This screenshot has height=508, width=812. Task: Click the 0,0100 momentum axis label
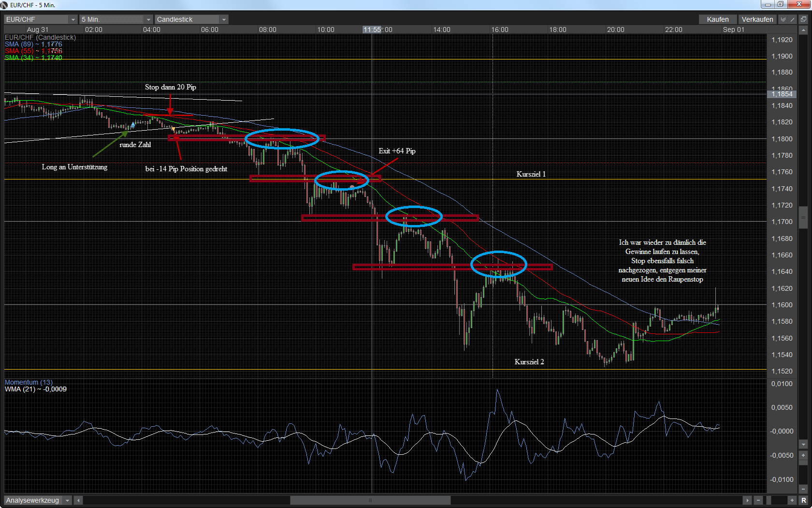(782, 384)
